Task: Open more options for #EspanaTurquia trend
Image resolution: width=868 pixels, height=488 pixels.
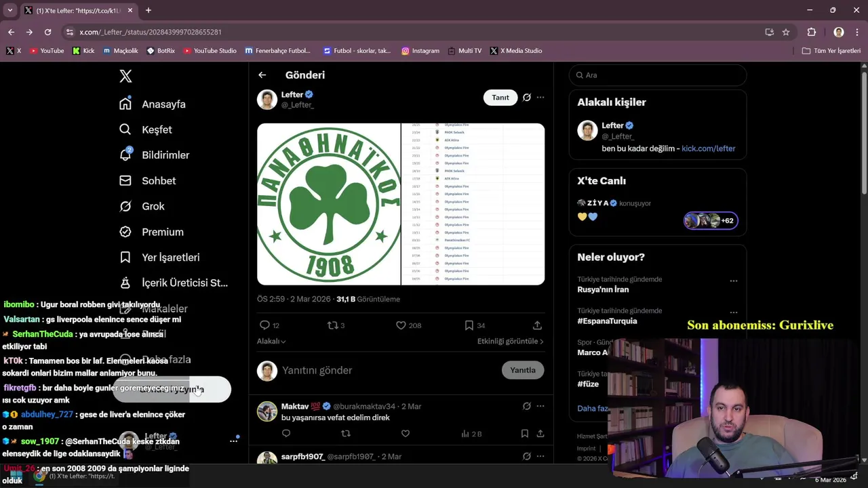Action: 733,312
